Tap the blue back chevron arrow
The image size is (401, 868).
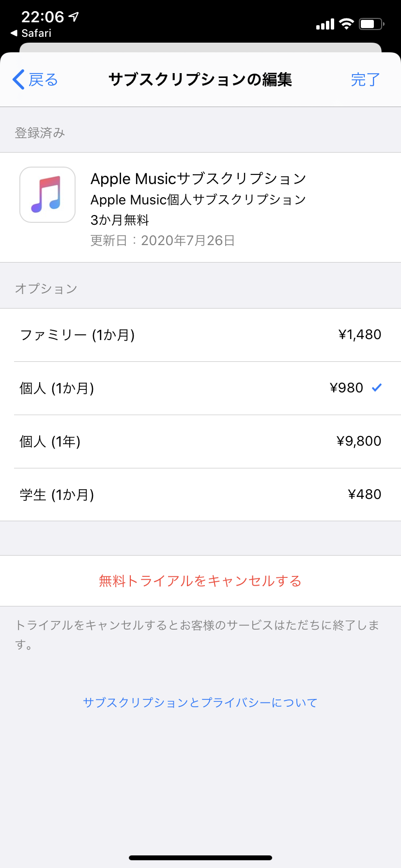19,79
